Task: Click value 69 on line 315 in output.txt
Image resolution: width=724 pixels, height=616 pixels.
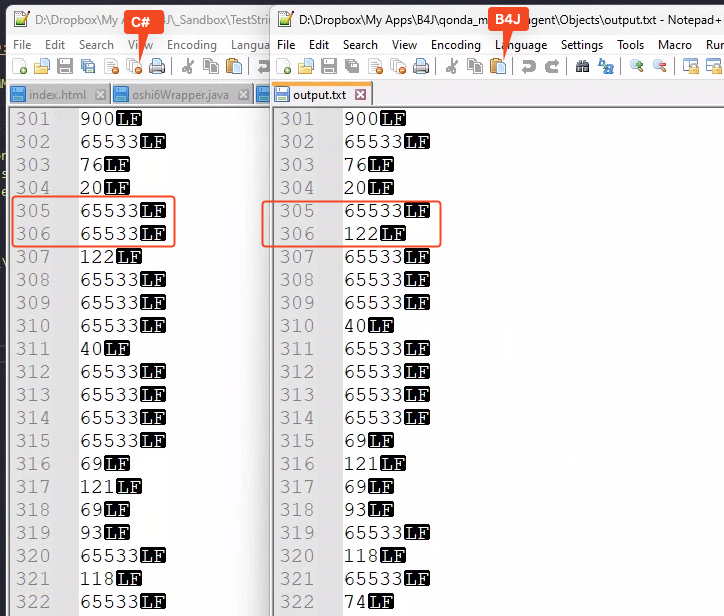Action: click(355, 441)
